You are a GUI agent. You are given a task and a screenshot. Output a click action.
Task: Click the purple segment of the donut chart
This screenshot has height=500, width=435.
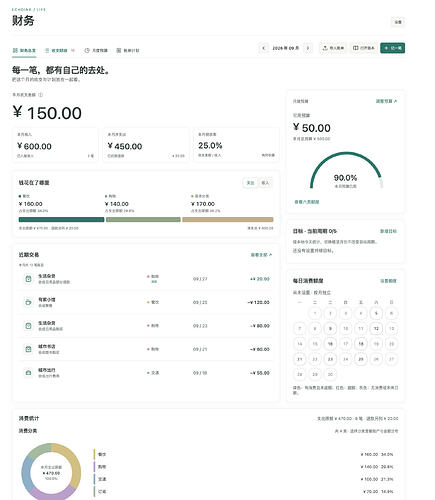(52, 496)
